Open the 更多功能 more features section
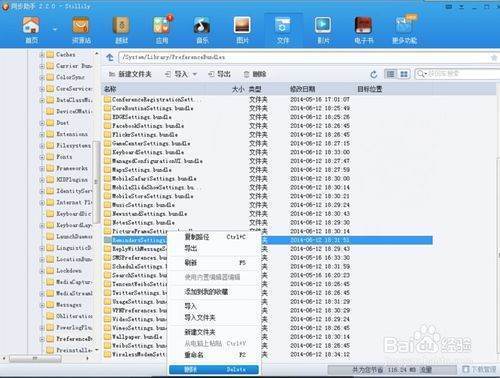 click(x=404, y=30)
